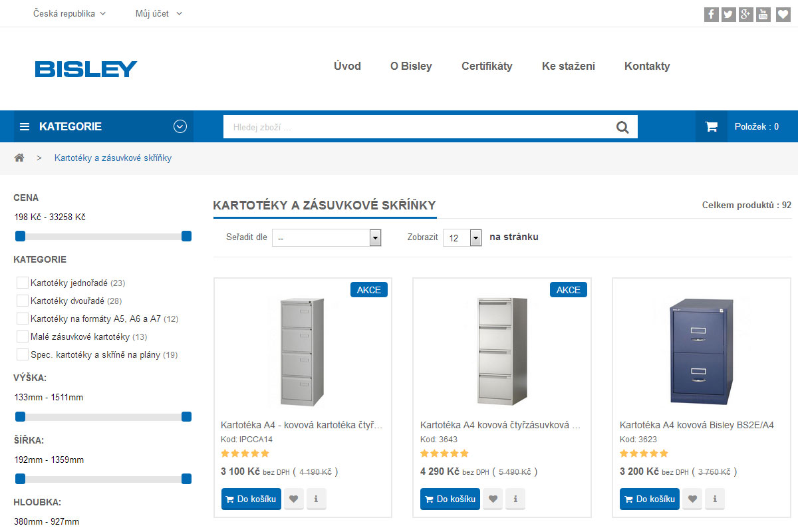Screen dimensions: 798x532
Task: Go to home via breadcrumb house icon
Action: coord(19,158)
